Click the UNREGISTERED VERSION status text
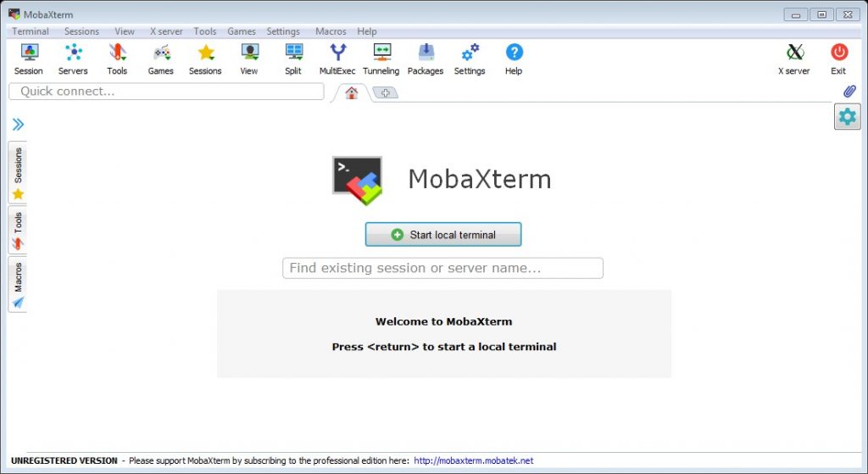Screen dimensions: 868x474 point(64,460)
